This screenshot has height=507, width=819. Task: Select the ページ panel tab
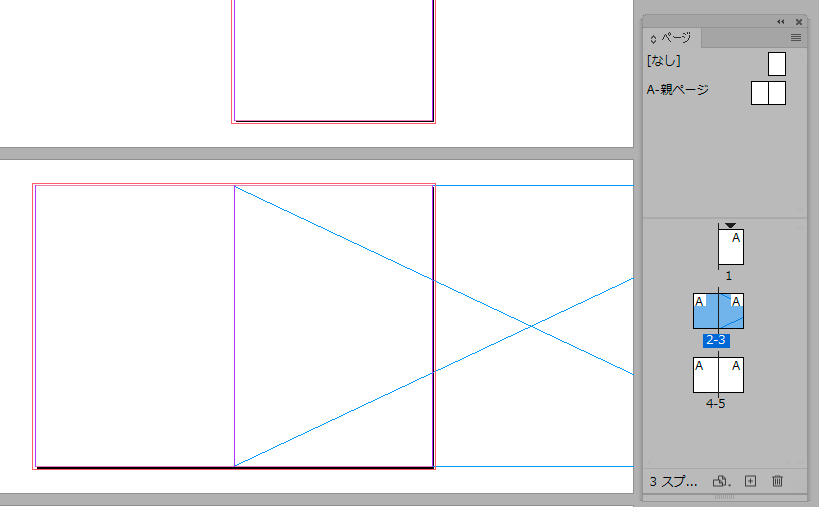click(x=672, y=38)
